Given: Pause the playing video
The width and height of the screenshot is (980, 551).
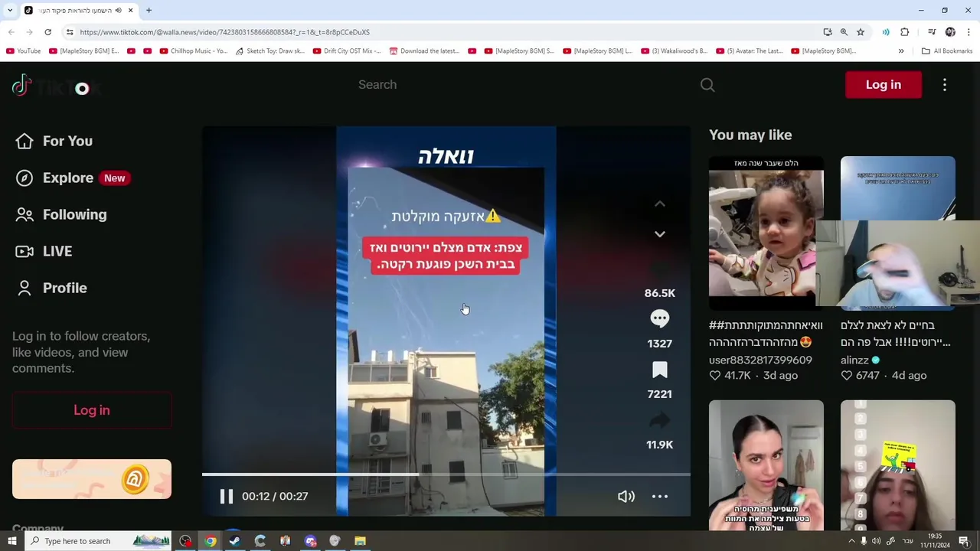Looking at the screenshot, I should coord(226,497).
